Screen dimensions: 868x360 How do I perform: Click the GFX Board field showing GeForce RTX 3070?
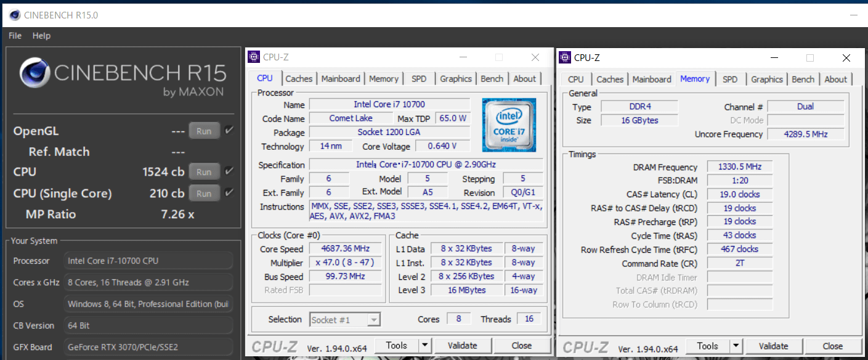(x=148, y=347)
